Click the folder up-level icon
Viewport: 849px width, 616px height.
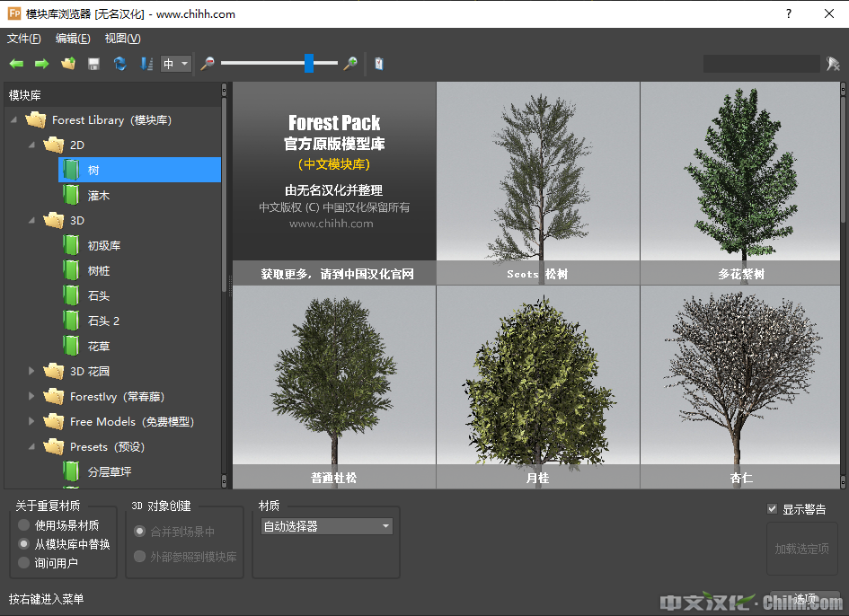67,64
